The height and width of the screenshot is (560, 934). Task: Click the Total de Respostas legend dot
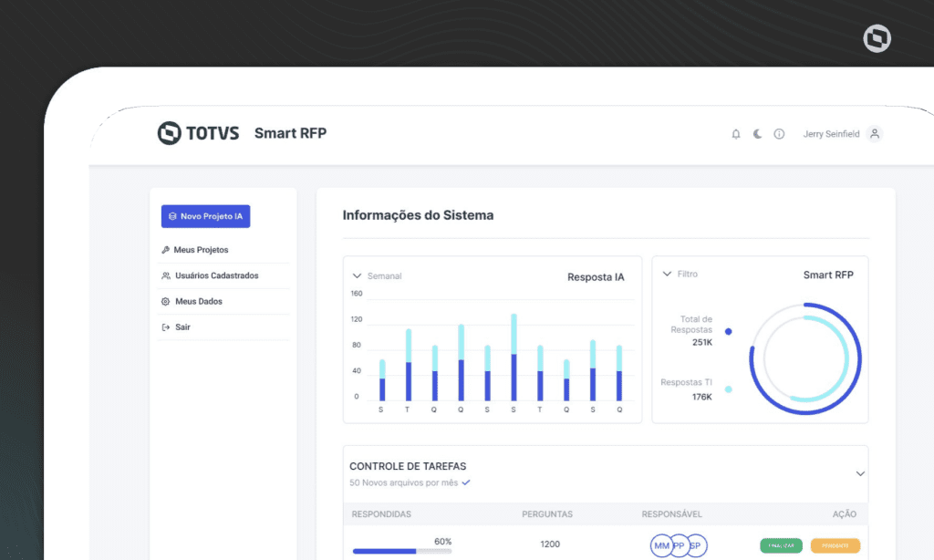(728, 331)
